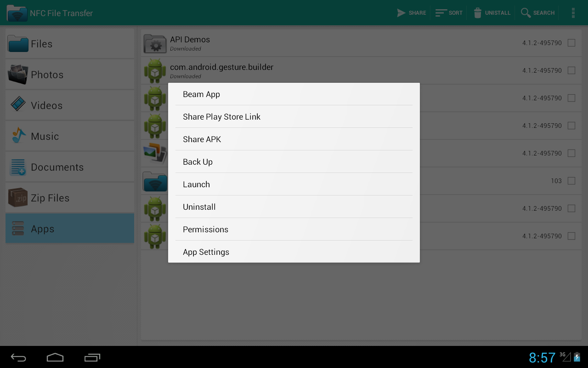This screenshot has width=588, height=368.
Task: Select com.android.gesture.builder row text
Action: 221,67
